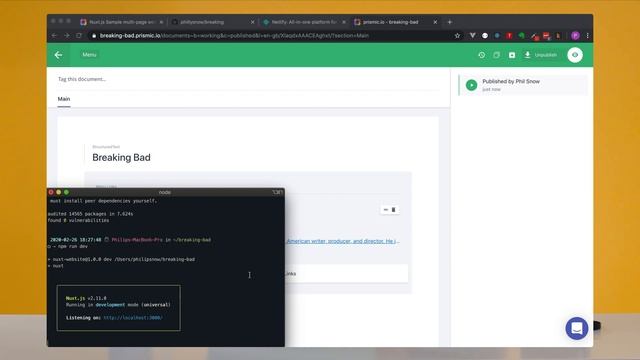Image resolution: width=640 pixels, height=360 pixels.
Task: Click the V-shaped extension icon
Action: pos(472,36)
